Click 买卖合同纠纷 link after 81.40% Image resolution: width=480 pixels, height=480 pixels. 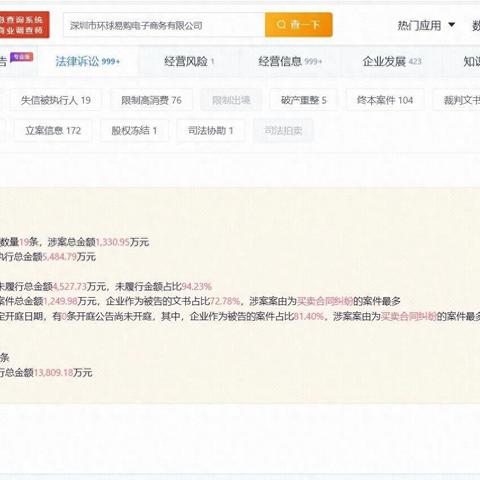(x=409, y=316)
